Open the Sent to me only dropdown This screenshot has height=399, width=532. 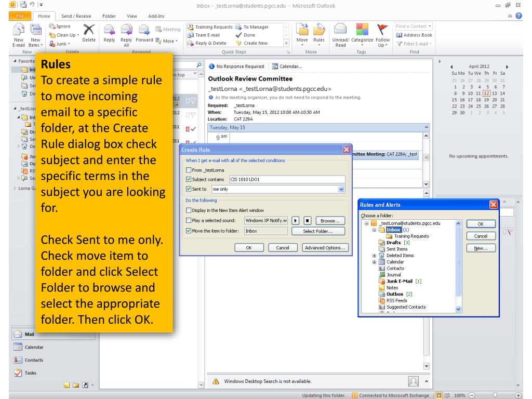click(341, 189)
